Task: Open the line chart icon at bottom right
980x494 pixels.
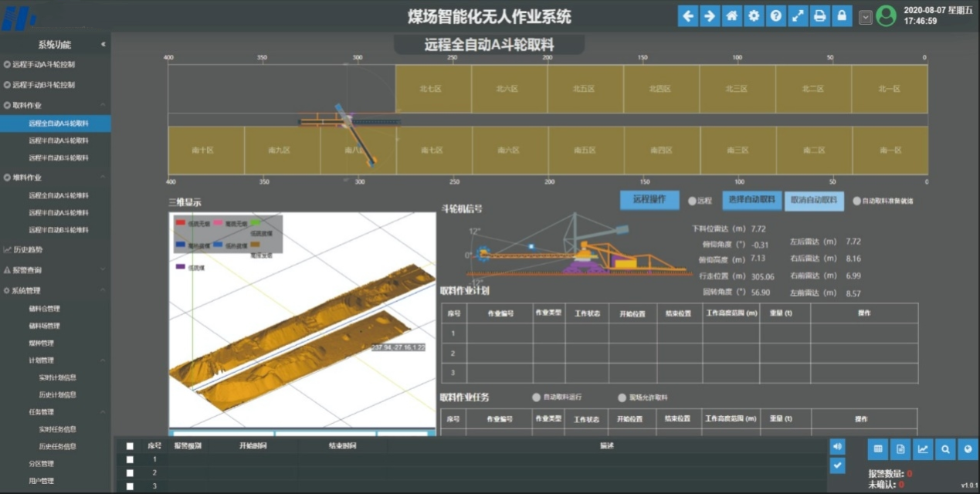Action: (922, 449)
